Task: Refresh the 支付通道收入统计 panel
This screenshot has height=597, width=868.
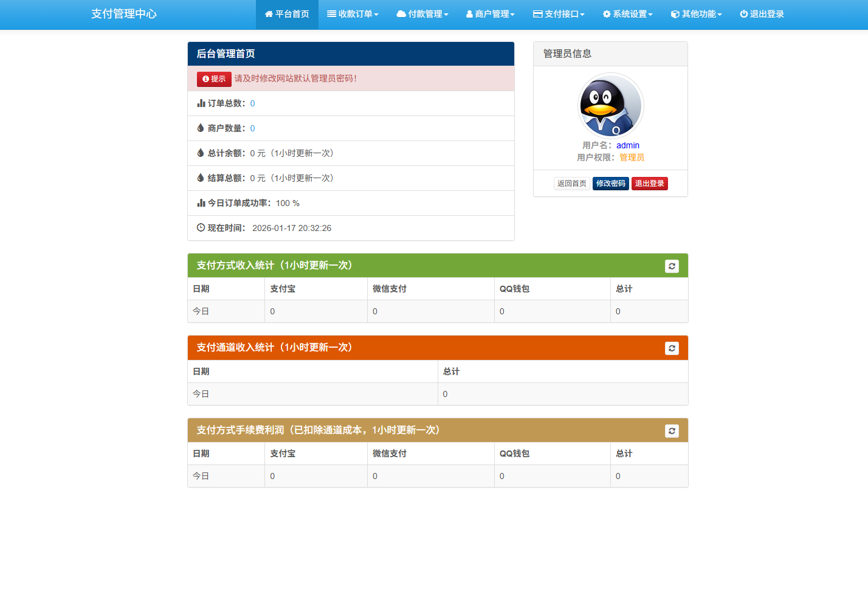Action: (x=672, y=348)
